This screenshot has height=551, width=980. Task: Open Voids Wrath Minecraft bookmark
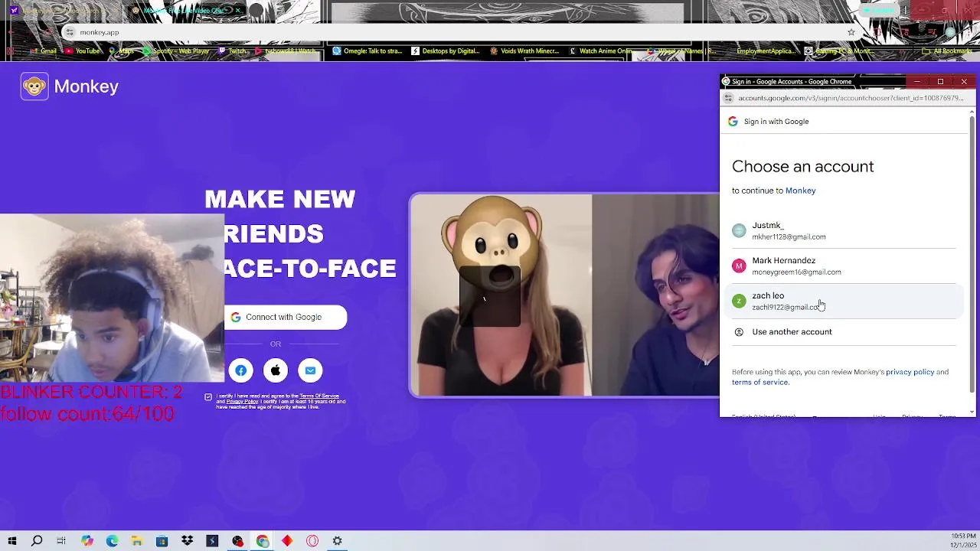(524, 51)
